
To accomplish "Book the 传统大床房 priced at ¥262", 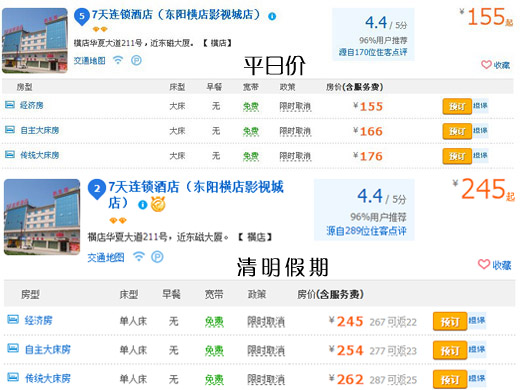I will 450,380.
